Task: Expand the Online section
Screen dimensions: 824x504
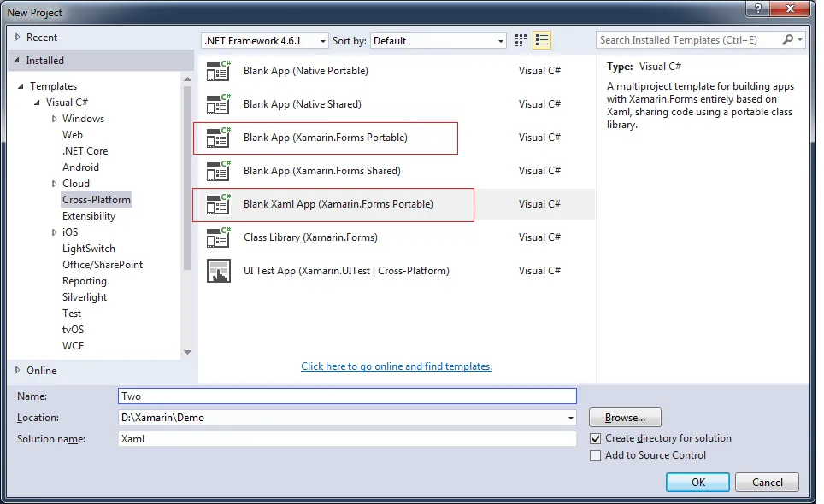Action: coord(17,370)
